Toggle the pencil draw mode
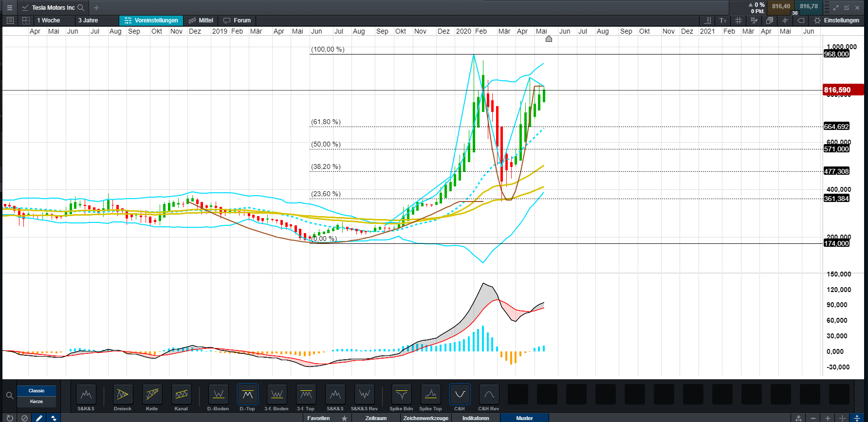Screen dimensions: 868x422 (39, 418)
